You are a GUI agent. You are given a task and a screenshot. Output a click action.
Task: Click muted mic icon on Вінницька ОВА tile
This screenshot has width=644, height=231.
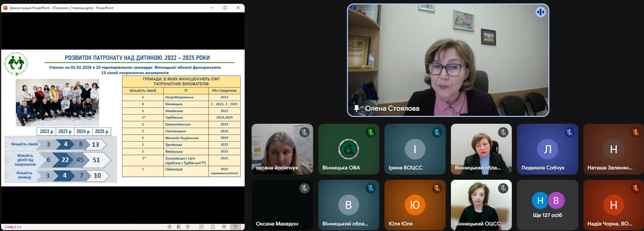pos(371,132)
